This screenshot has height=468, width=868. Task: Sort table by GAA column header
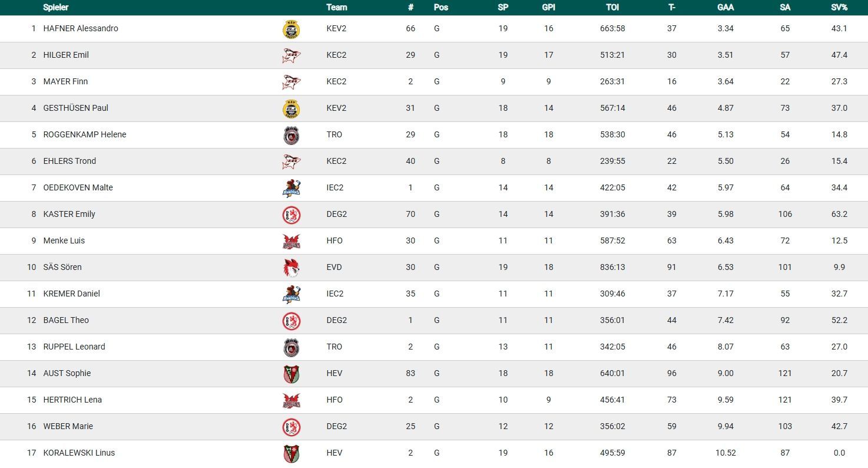725,8
